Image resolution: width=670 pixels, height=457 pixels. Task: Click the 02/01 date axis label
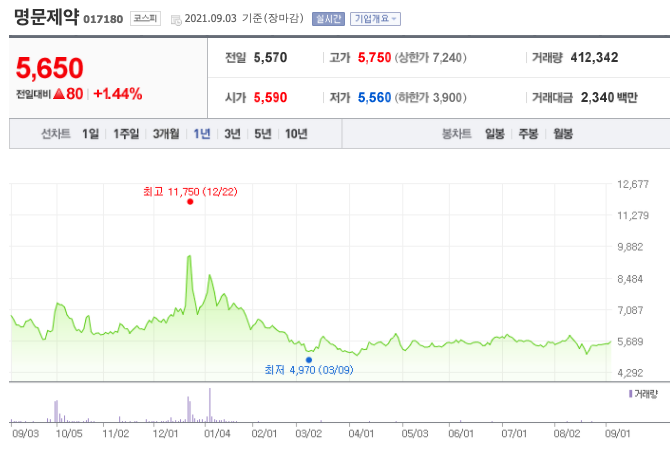click(x=264, y=434)
